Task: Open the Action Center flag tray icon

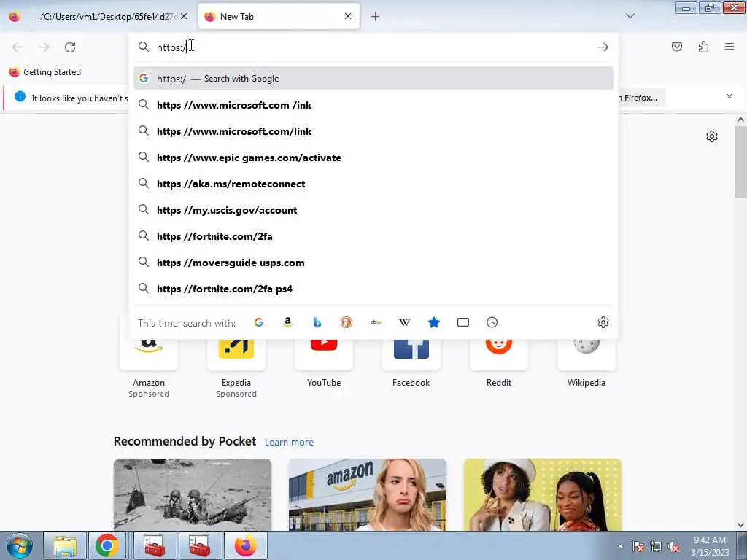Action: 638,547
